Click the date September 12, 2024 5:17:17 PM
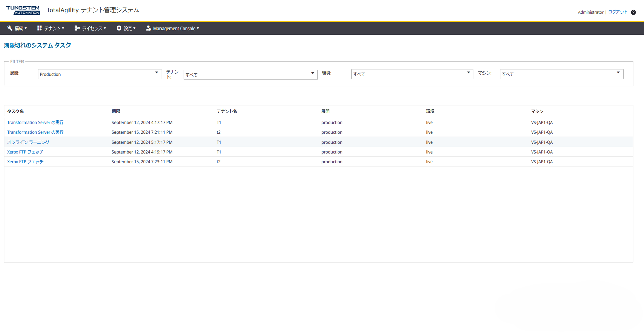The image size is (644, 334). (x=142, y=142)
